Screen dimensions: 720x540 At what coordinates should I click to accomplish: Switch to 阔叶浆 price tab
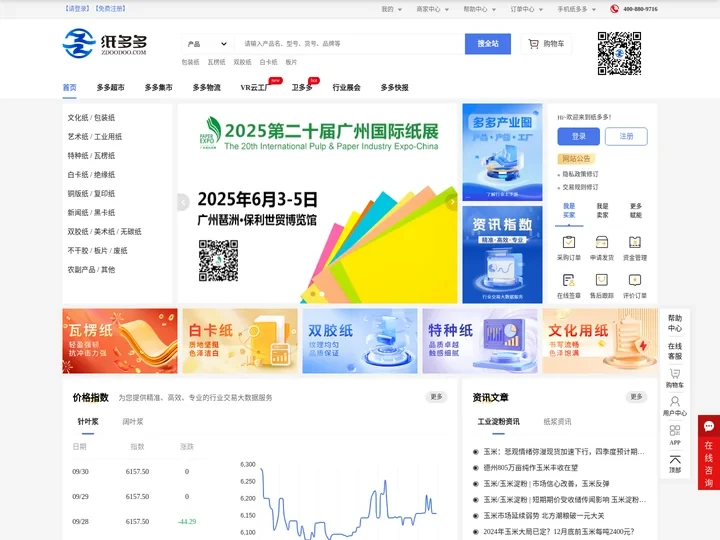point(133,422)
